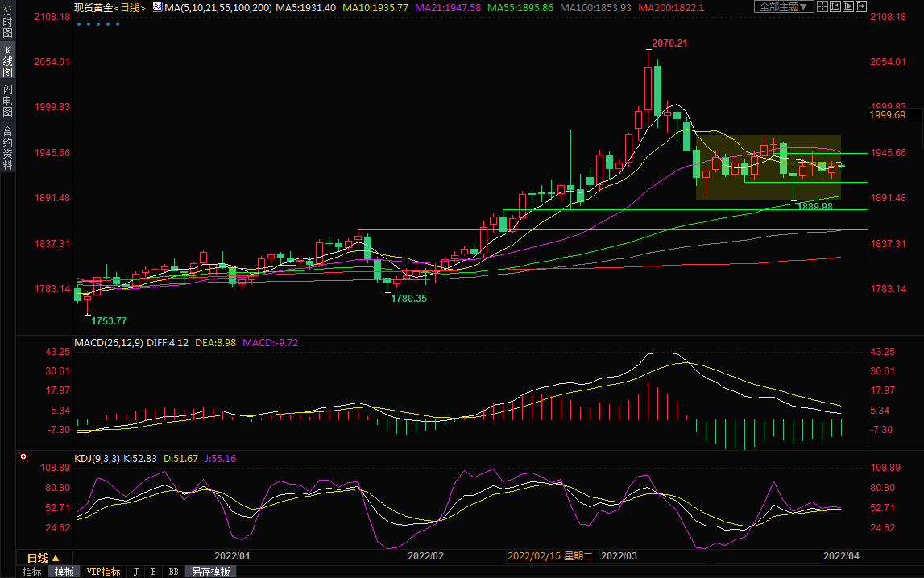The height and width of the screenshot is (578, 924).
Task: Switch to the 闪电图 tab
Action: (7, 99)
